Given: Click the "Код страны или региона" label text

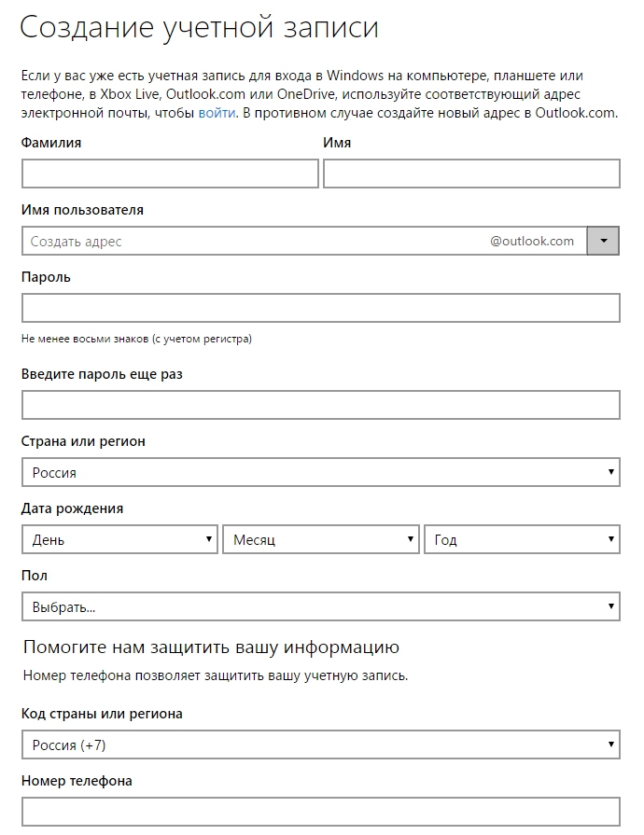Looking at the screenshot, I should coord(102,714).
